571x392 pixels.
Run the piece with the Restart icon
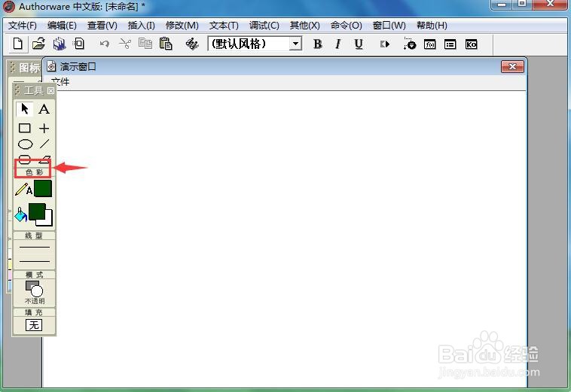click(385, 44)
